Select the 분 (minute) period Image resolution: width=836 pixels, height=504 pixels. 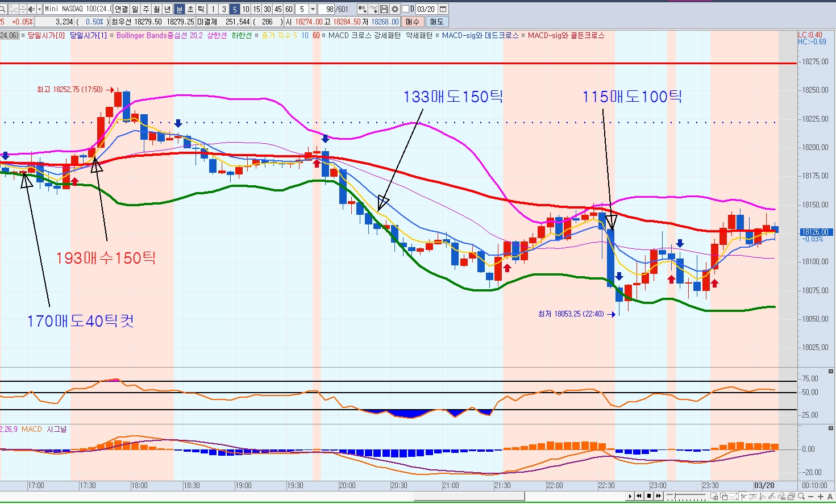pyautogui.click(x=180, y=9)
